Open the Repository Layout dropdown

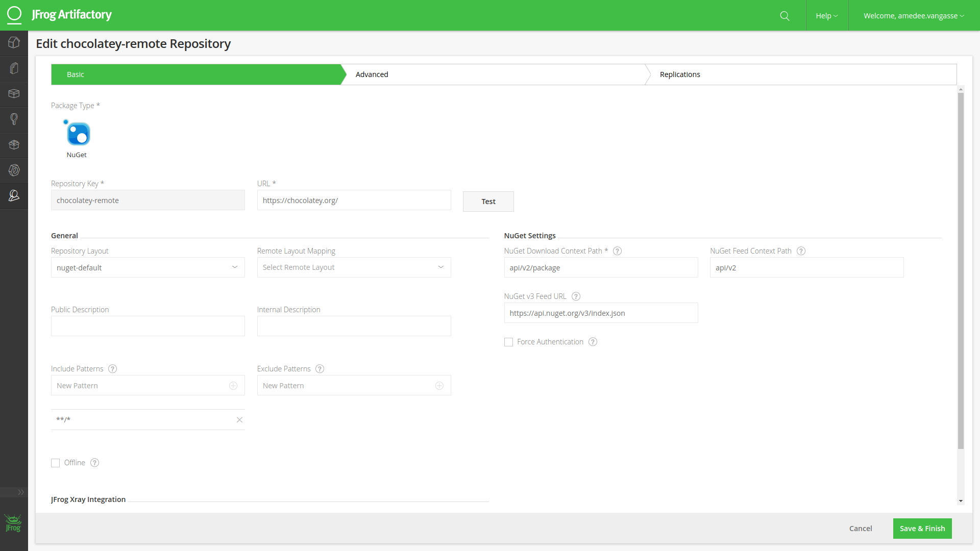[148, 267]
